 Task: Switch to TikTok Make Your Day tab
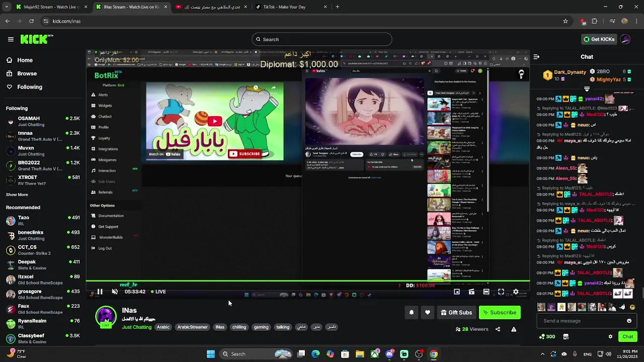(x=290, y=7)
